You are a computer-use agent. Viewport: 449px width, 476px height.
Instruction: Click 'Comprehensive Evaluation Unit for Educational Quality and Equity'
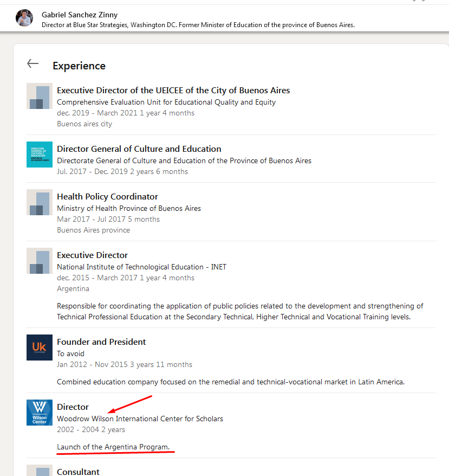pos(166,102)
